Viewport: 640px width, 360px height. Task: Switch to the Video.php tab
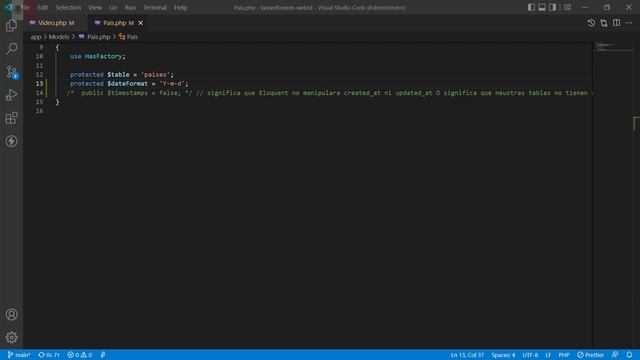pos(52,23)
